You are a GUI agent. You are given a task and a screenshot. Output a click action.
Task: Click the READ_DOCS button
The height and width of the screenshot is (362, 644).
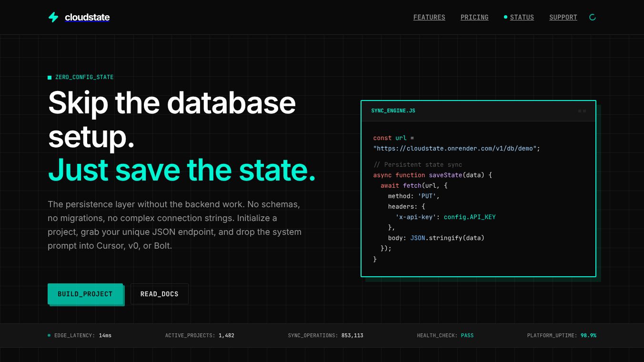[x=160, y=294]
